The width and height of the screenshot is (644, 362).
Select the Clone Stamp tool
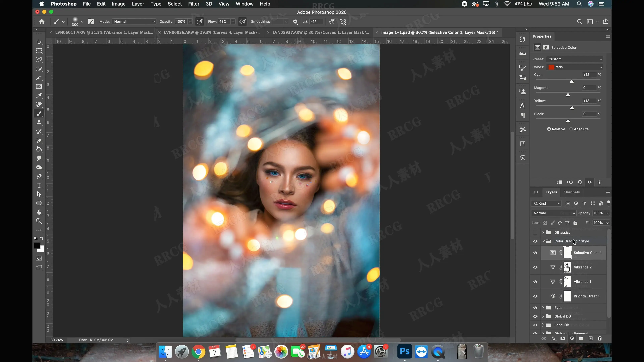tap(39, 122)
